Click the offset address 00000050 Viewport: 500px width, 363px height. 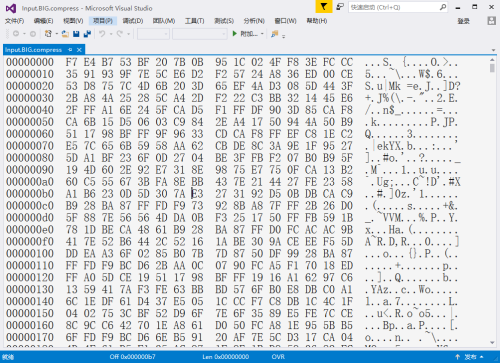[x=30, y=122]
